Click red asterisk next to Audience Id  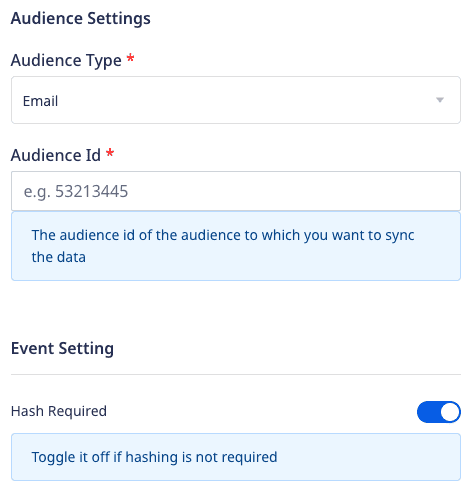(110, 154)
